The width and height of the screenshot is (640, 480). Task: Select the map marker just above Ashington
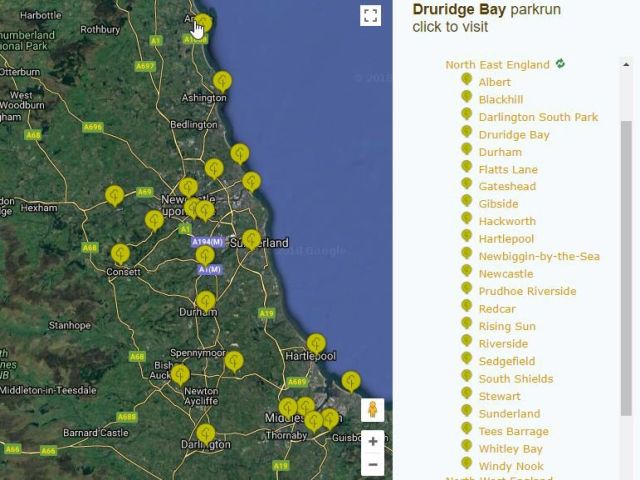click(x=222, y=81)
